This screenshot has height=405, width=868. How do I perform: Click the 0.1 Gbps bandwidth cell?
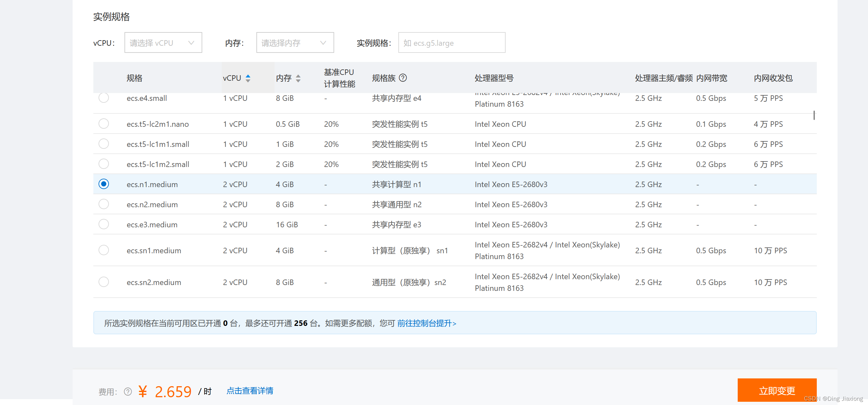coord(711,124)
